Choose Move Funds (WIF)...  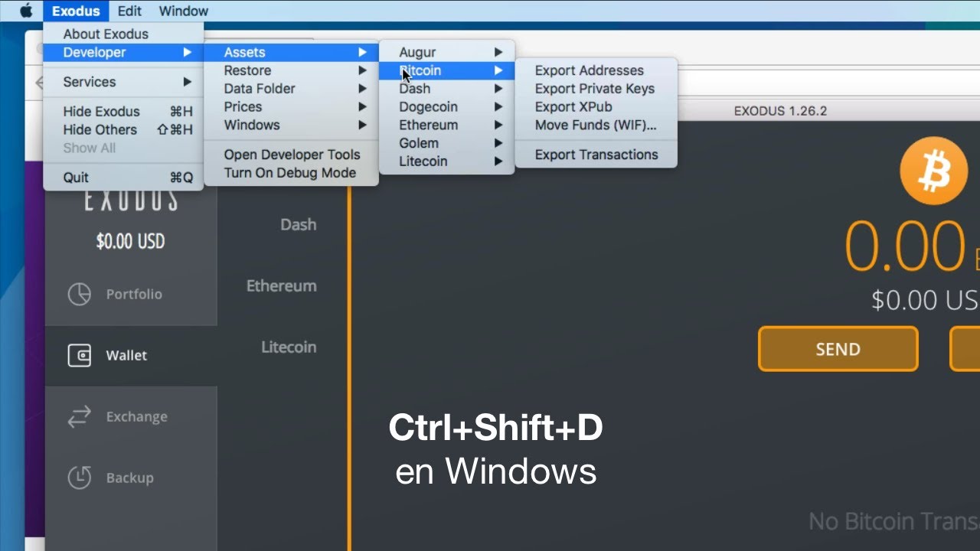(x=596, y=126)
